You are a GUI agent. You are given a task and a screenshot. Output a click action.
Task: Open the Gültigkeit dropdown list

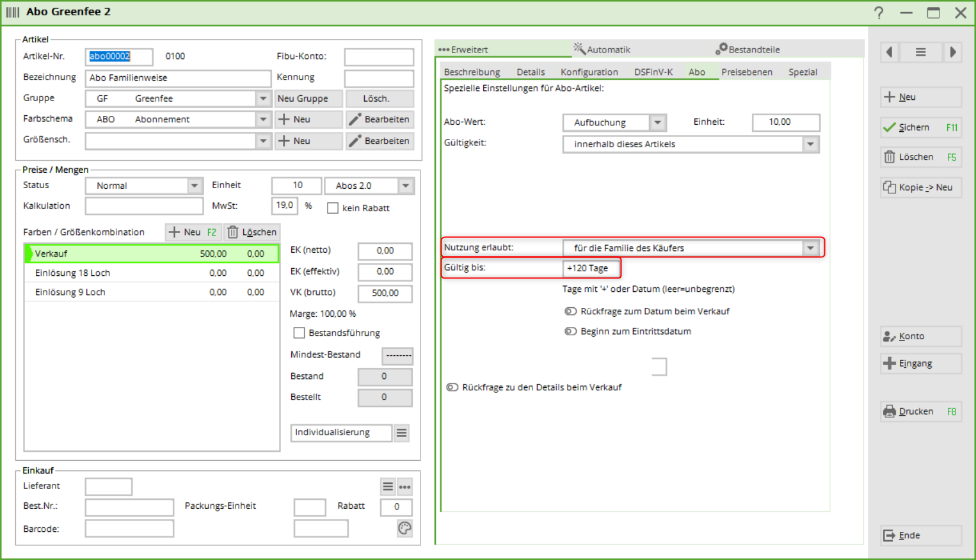click(810, 145)
